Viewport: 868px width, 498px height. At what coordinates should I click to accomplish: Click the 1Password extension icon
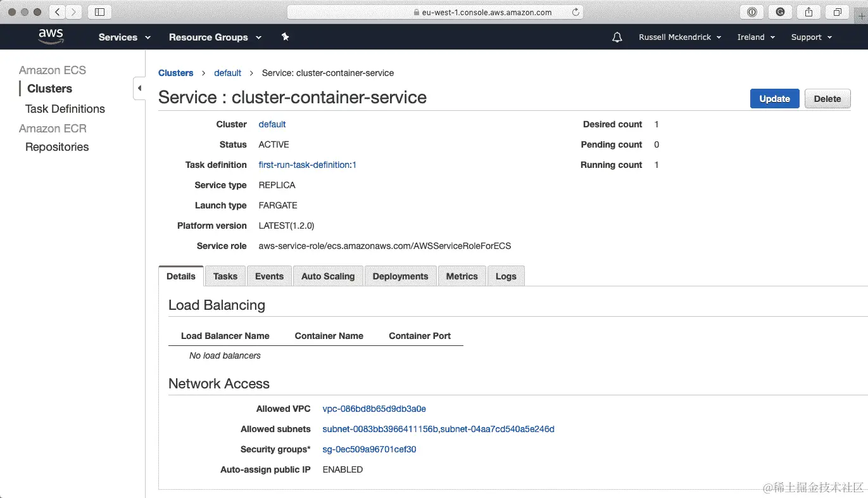tap(752, 12)
